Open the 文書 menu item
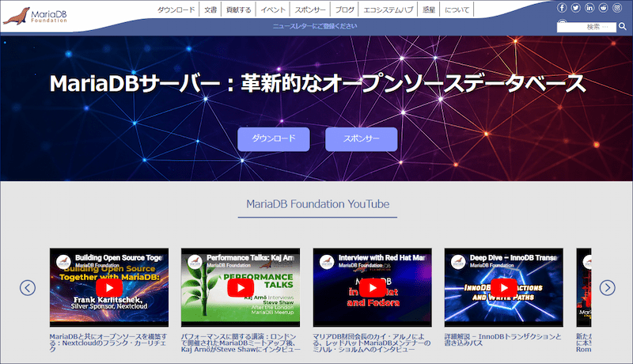 click(210, 9)
